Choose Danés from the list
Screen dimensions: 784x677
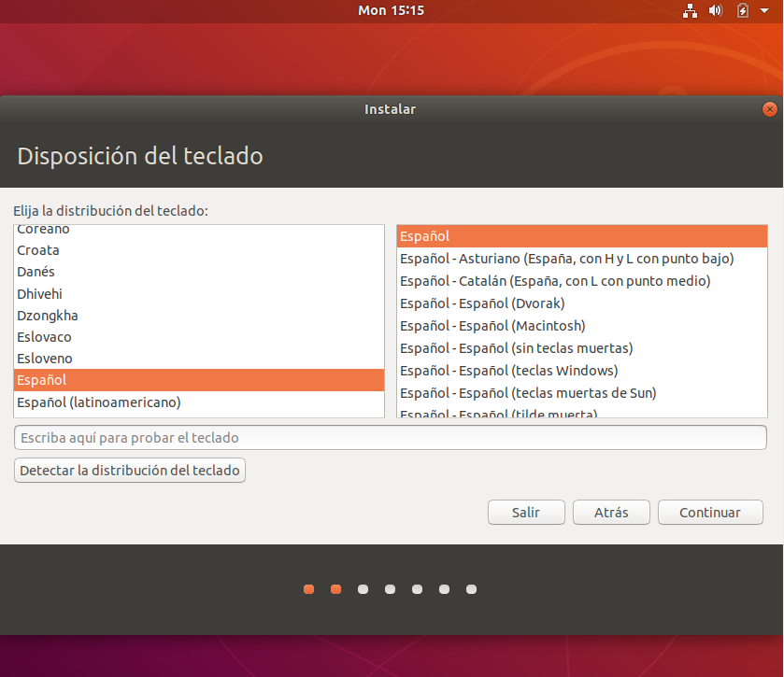pos(199,272)
